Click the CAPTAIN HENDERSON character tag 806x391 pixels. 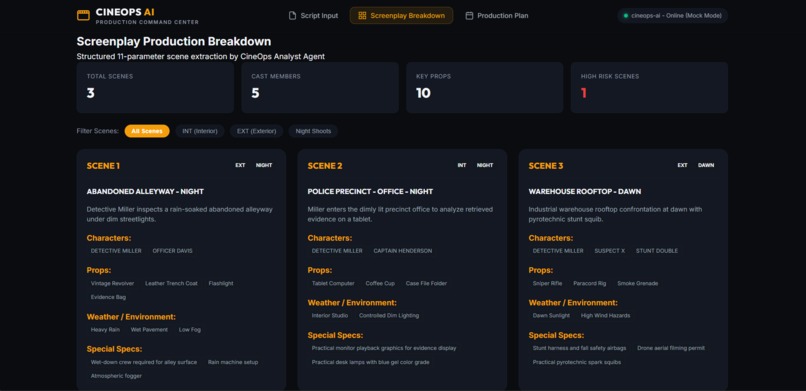402,251
